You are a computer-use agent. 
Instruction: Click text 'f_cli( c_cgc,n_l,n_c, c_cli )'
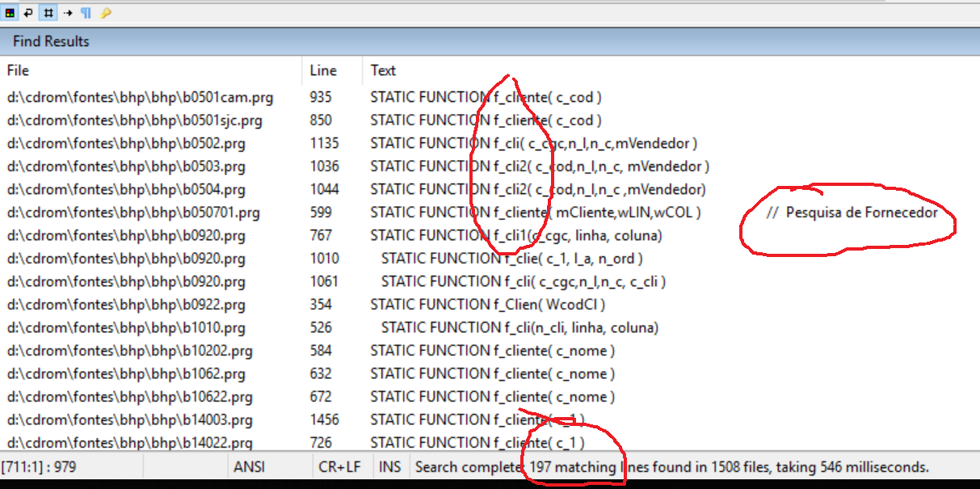585,282
